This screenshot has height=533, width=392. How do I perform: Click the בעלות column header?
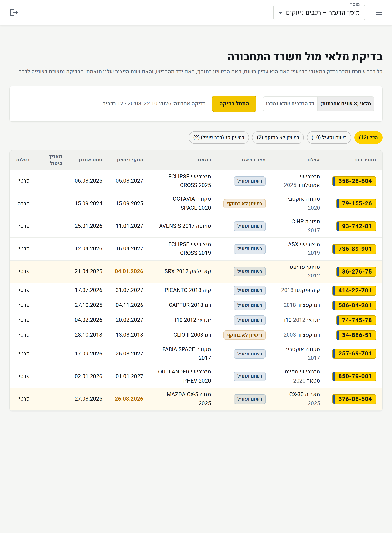click(23, 160)
